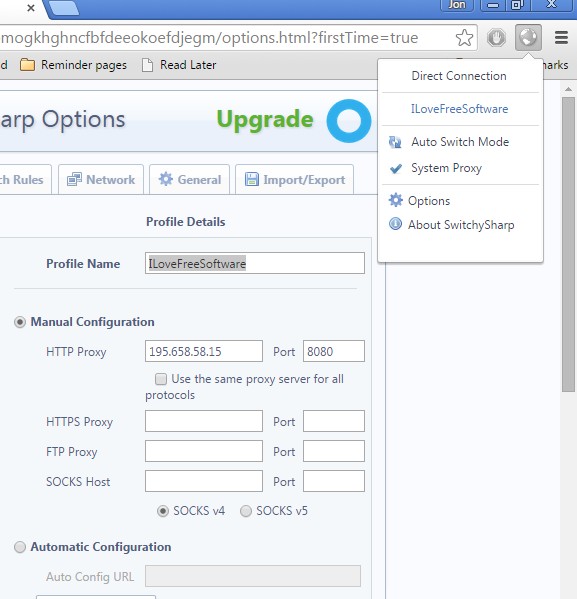Click the SOCKS Host Port field
The height and width of the screenshot is (599, 577).
tap(334, 481)
